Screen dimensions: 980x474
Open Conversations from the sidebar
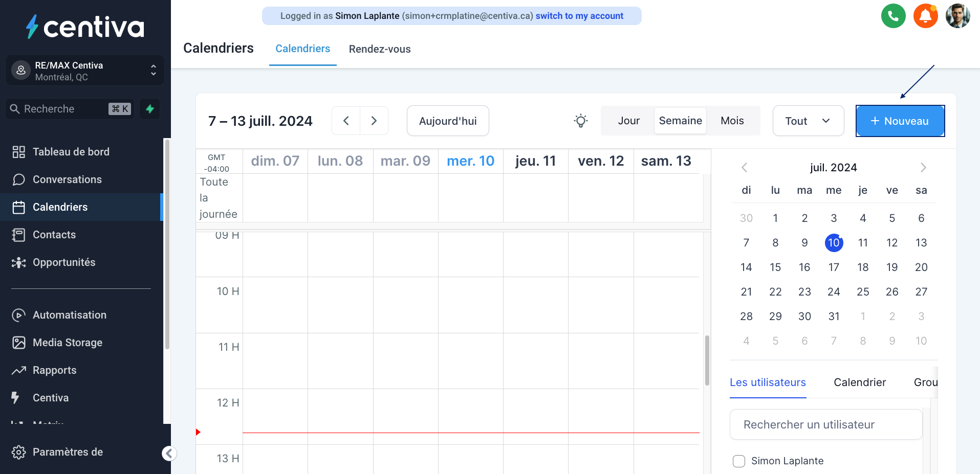pos(67,179)
